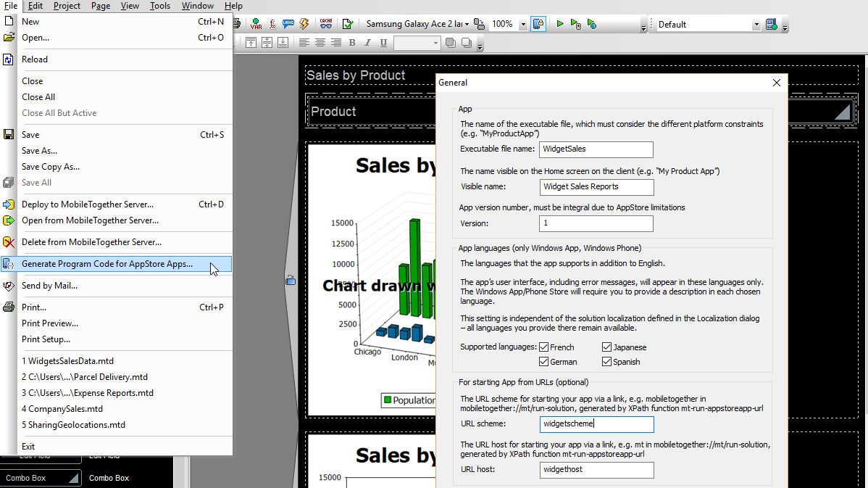Click the run on server play icon
Viewport: 868px width, 488px height.
click(x=576, y=24)
